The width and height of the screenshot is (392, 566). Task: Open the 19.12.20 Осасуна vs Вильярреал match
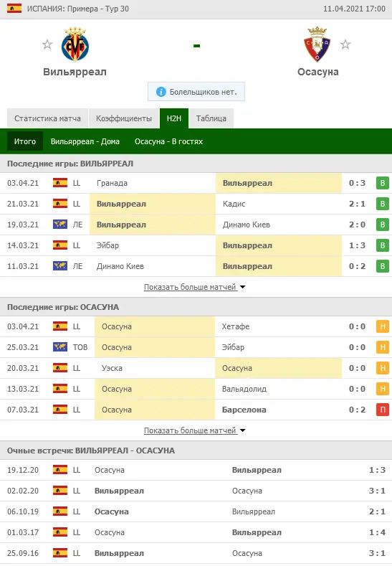[x=196, y=470]
